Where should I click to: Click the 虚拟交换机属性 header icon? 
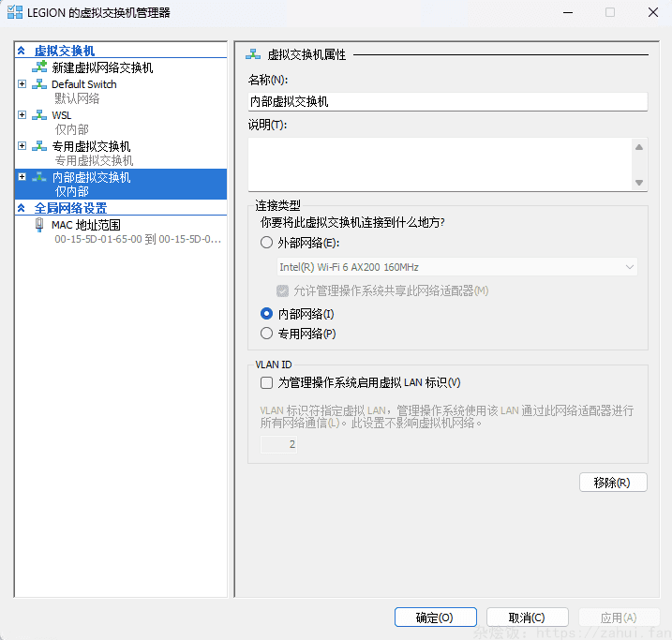click(x=253, y=55)
